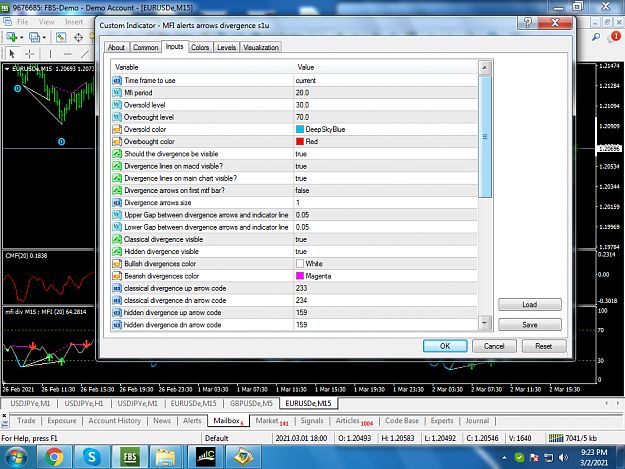Select the cursor arrow tool

point(12,53)
